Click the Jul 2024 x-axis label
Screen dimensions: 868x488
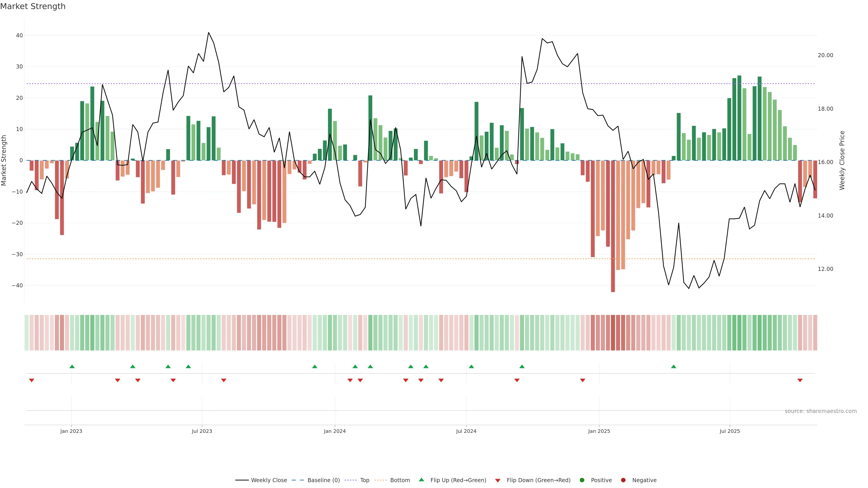coord(466,431)
